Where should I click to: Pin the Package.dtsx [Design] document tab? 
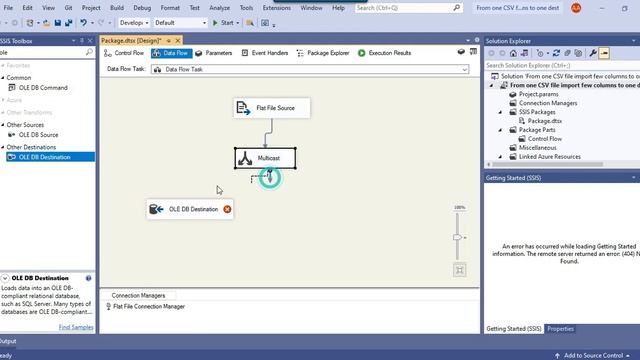tap(169, 40)
